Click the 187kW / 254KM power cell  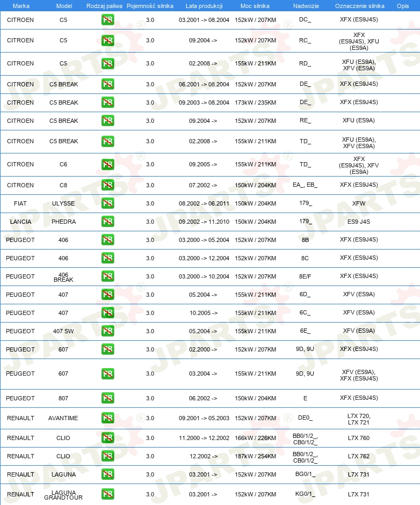pyautogui.click(x=255, y=456)
